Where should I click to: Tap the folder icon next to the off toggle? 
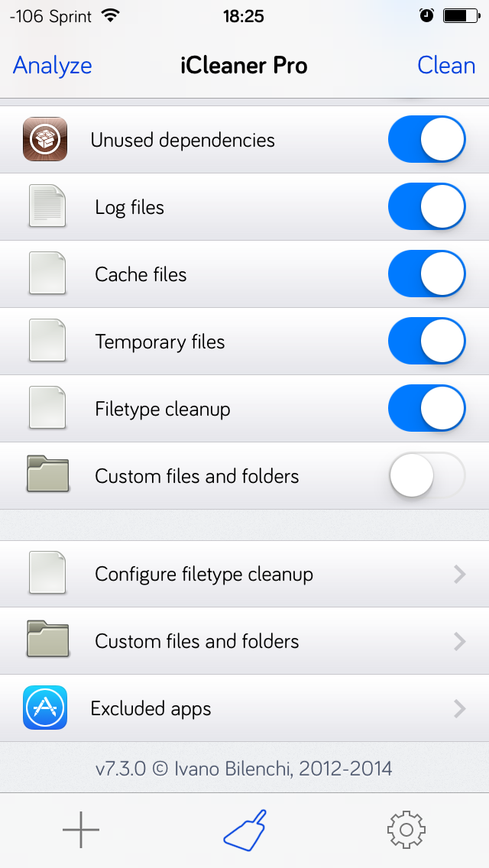pyautogui.click(x=47, y=475)
